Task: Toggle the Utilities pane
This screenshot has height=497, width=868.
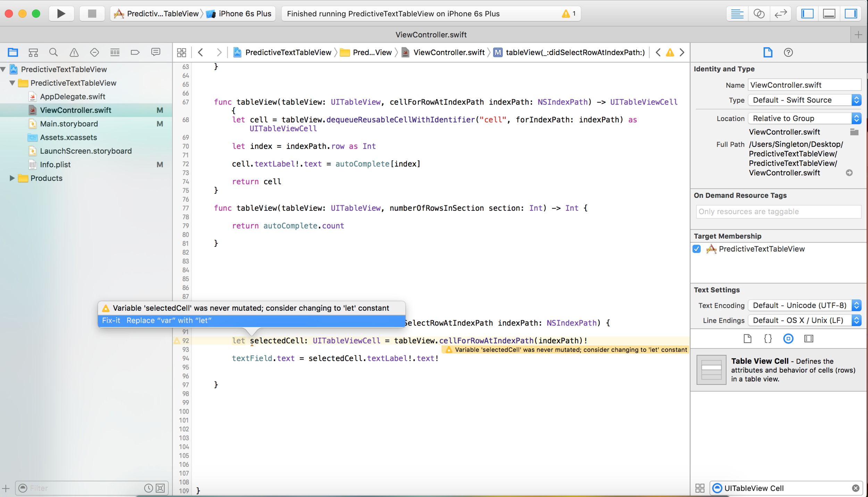Action: 851,14
